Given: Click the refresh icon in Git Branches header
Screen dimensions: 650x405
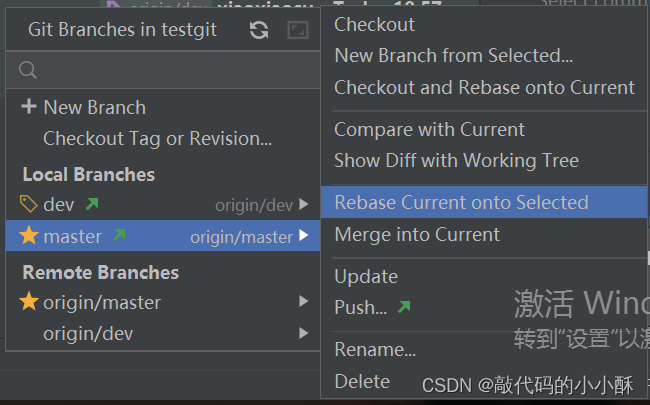Looking at the screenshot, I should 259,30.
